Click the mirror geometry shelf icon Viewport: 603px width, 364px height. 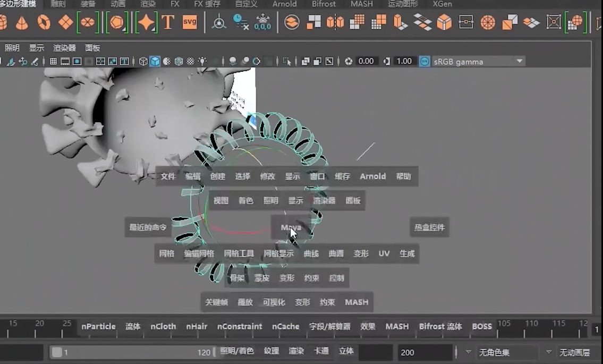(x=335, y=22)
